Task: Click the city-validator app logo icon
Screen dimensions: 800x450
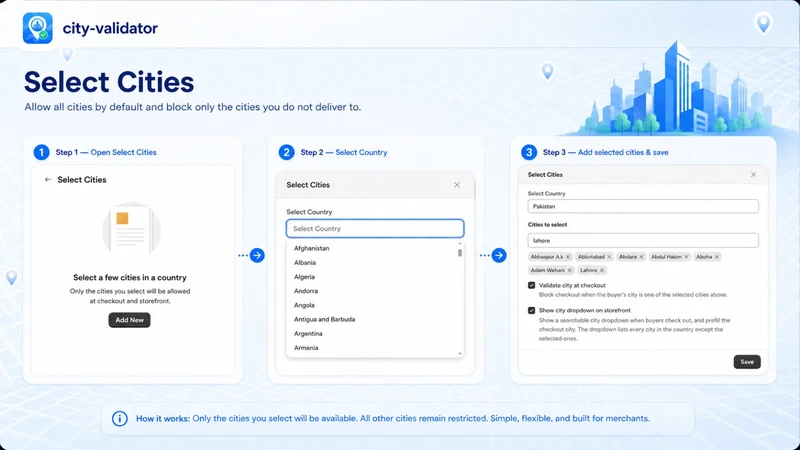Action: 38,28
